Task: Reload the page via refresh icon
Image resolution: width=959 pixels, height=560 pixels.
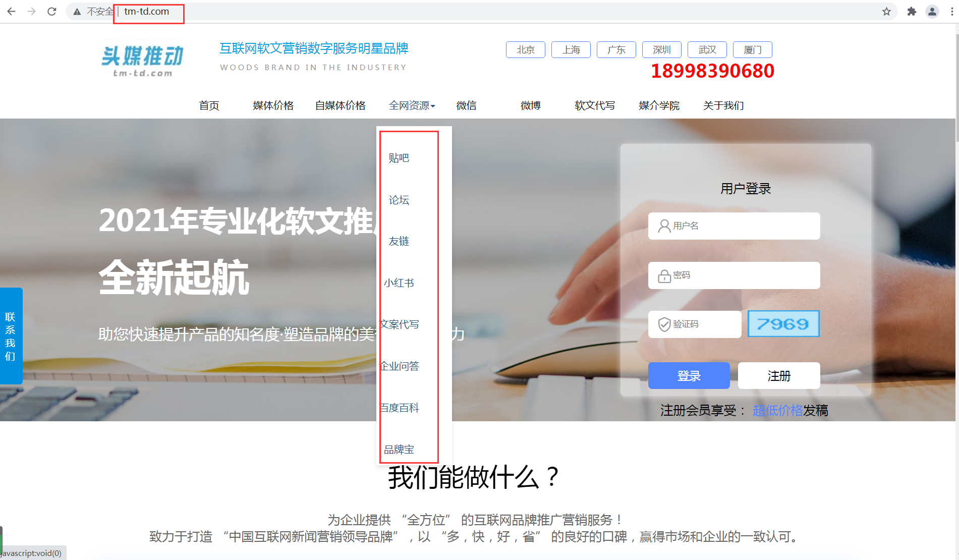Action: (x=51, y=11)
